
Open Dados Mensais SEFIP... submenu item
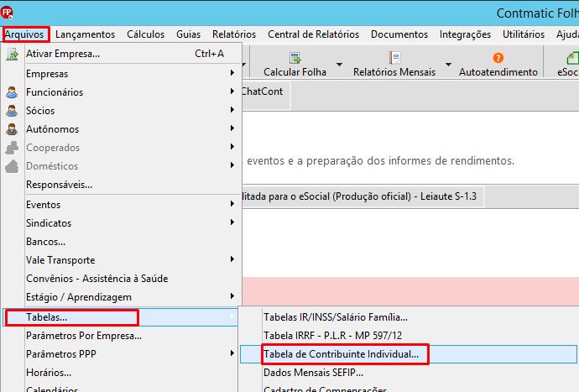(409, 373)
